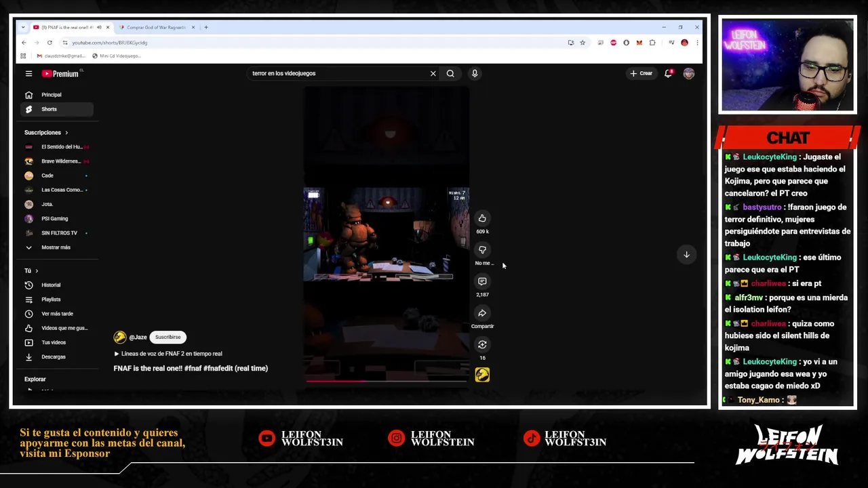Viewport: 868px width, 488px height.
Task: Reload the page
Action: click(x=50, y=43)
